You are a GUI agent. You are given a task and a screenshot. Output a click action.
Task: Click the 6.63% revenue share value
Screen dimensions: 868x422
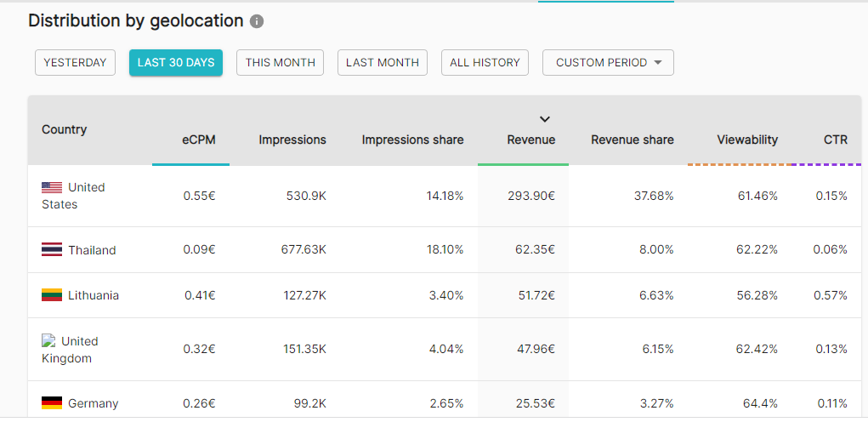(x=656, y=296)
